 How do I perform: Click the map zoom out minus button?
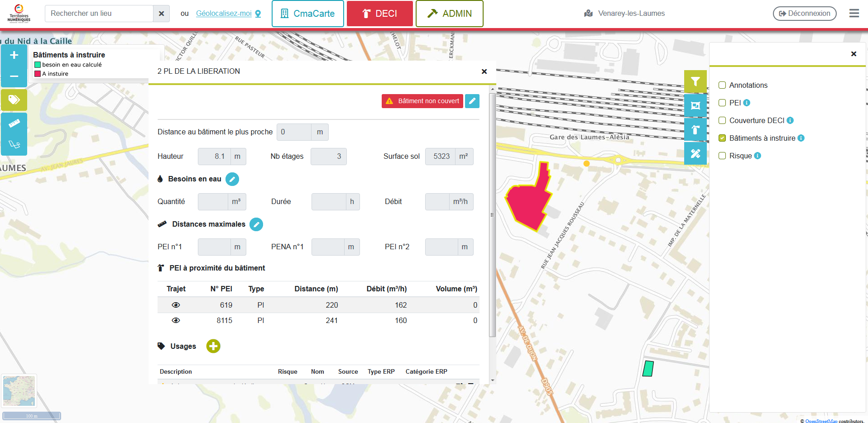[x=14, y=76]
